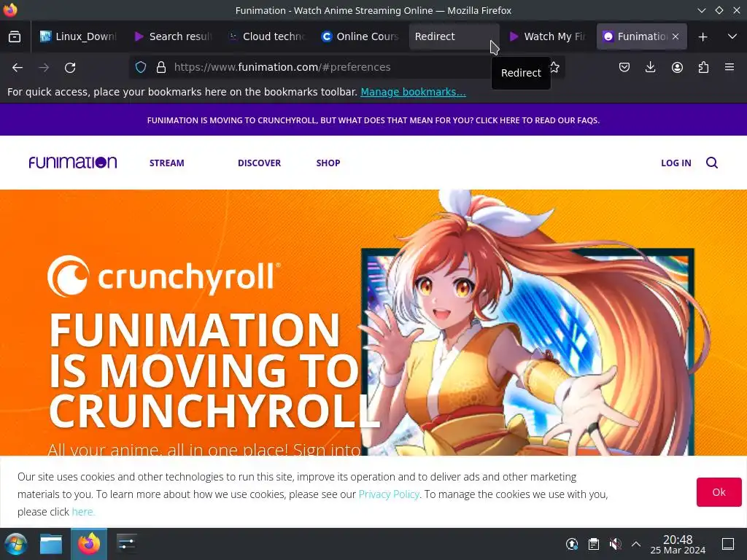Switch to the Online Cours tab

(x=360, y=36)
